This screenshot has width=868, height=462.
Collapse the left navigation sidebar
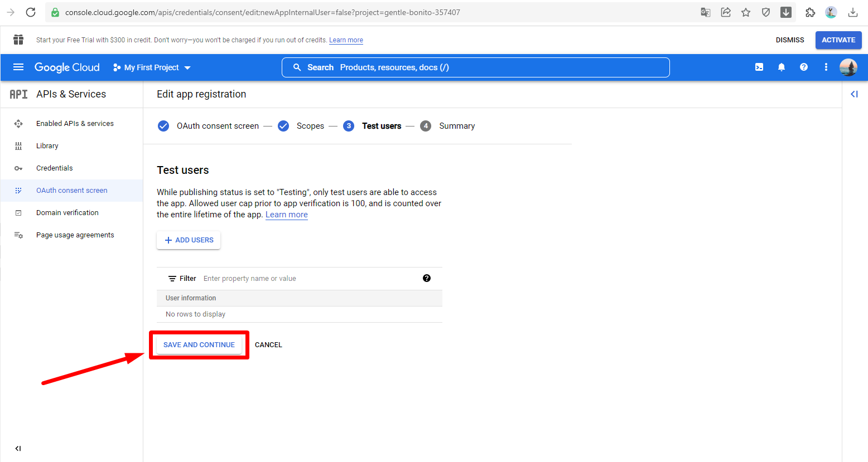click(18, 448)
